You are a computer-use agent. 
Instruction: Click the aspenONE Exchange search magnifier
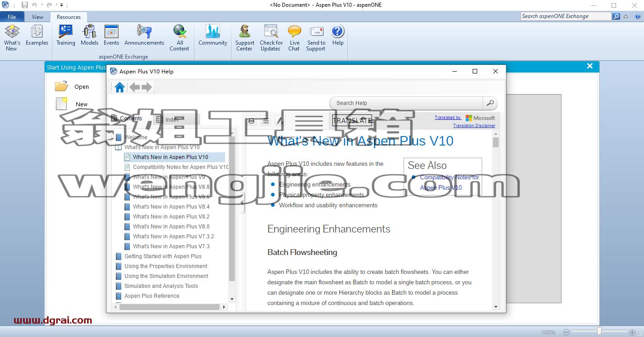click(x=616, y=16)
